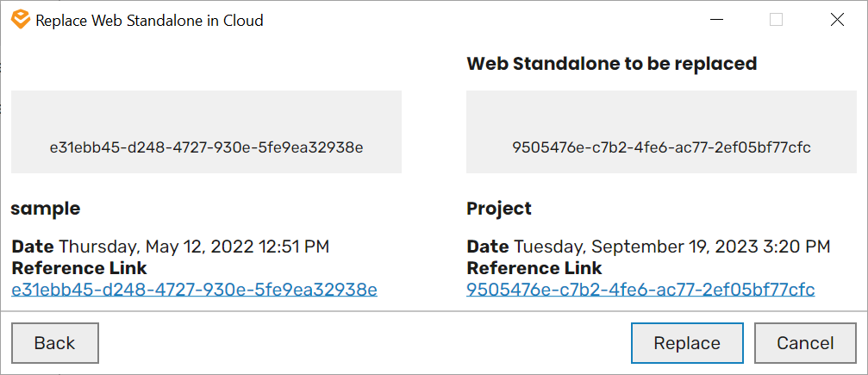
Task: Close the Replace Web Standalone dialog
Action: tap(837, 20)
